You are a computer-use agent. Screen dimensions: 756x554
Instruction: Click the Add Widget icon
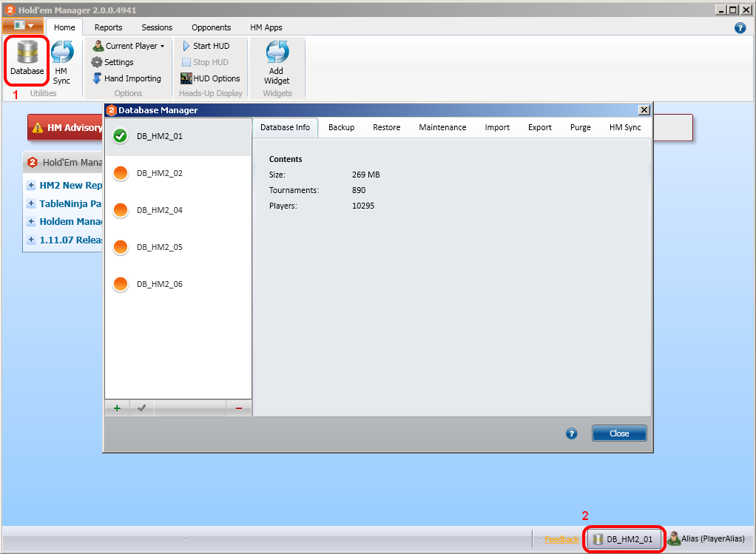[x=277, y=63]
